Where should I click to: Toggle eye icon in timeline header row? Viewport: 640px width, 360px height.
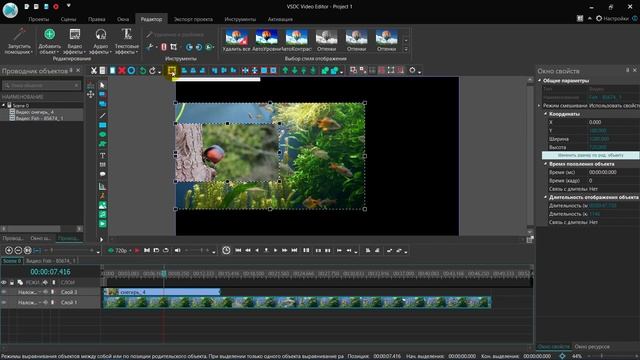coord(4,282)
